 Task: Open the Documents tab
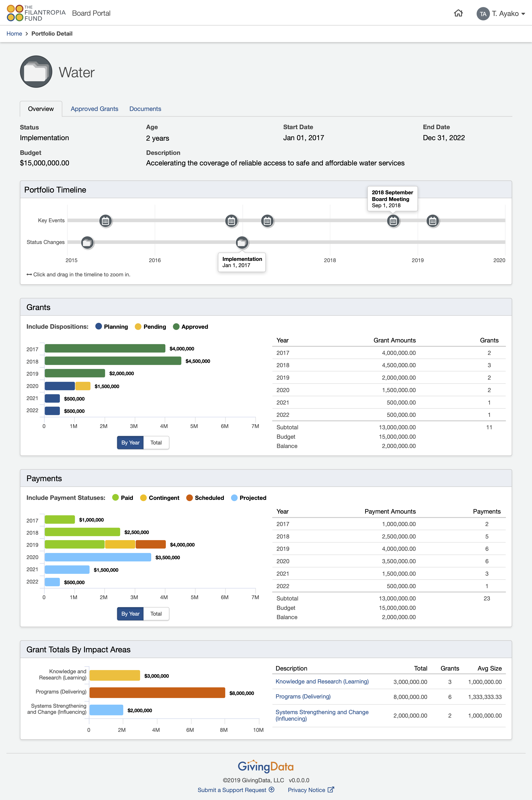[x=145, y=109]
